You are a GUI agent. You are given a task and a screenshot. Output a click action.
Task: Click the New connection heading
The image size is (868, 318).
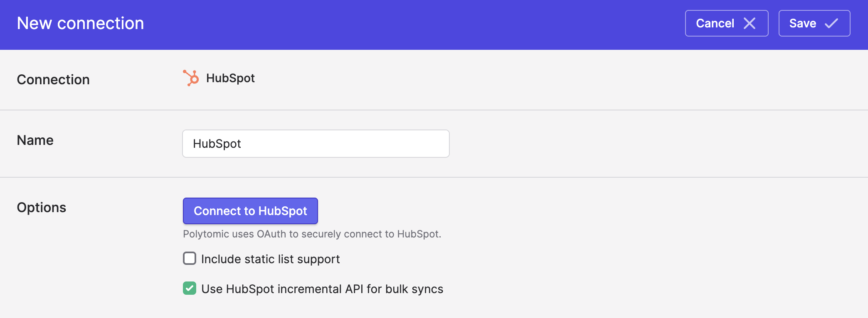[80, 23]
